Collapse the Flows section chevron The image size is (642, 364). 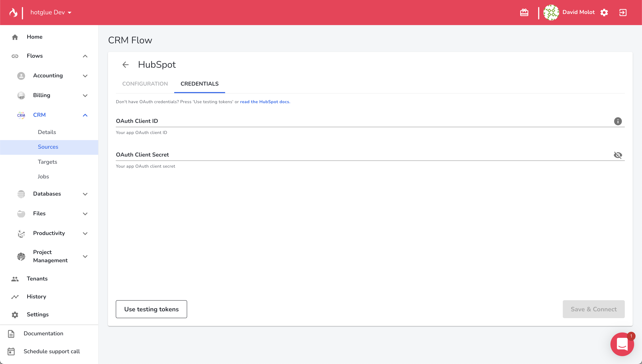point(85,56)
